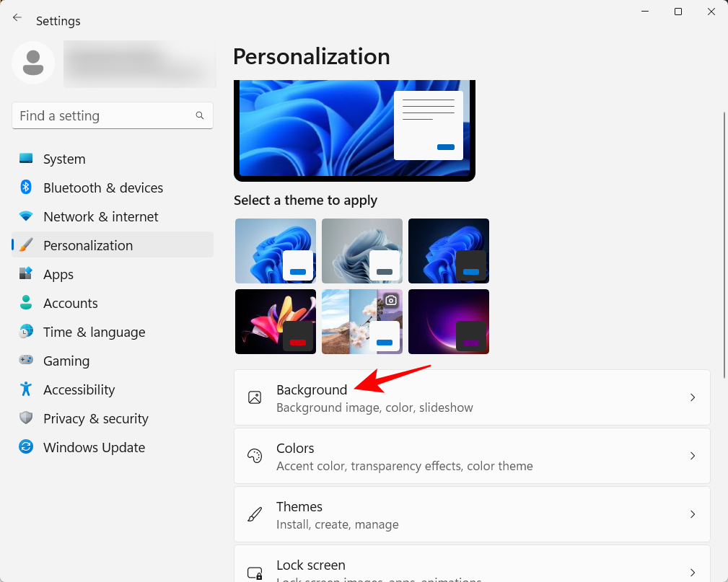Open System settings via sidebar icon
The height and width of the screenshot is (582, 728).
[26, 159]
